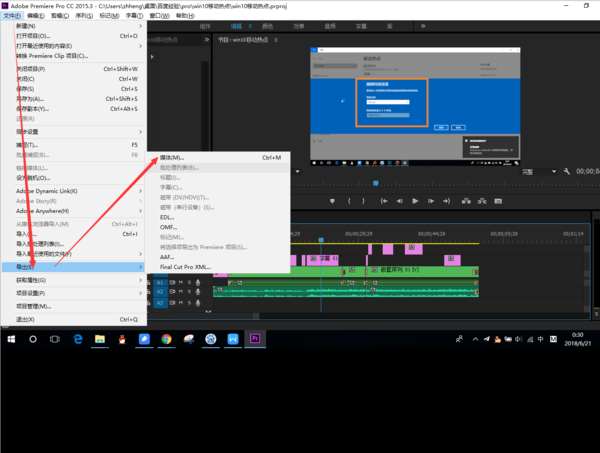
Task: Toggle A2 track targeting
Action: (x=160, y=292)
